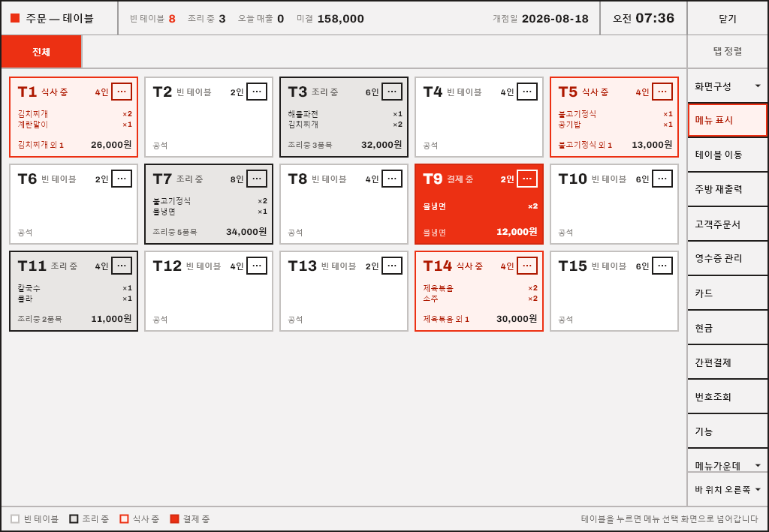Click the clock reading 오전 07:36

click(x=644, y=18)
